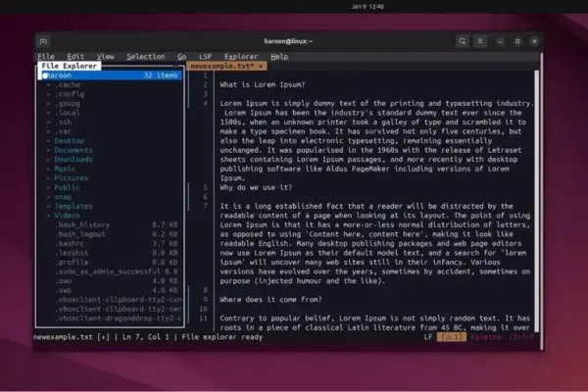Select the Pictures folder in explorer

[72, 178]
